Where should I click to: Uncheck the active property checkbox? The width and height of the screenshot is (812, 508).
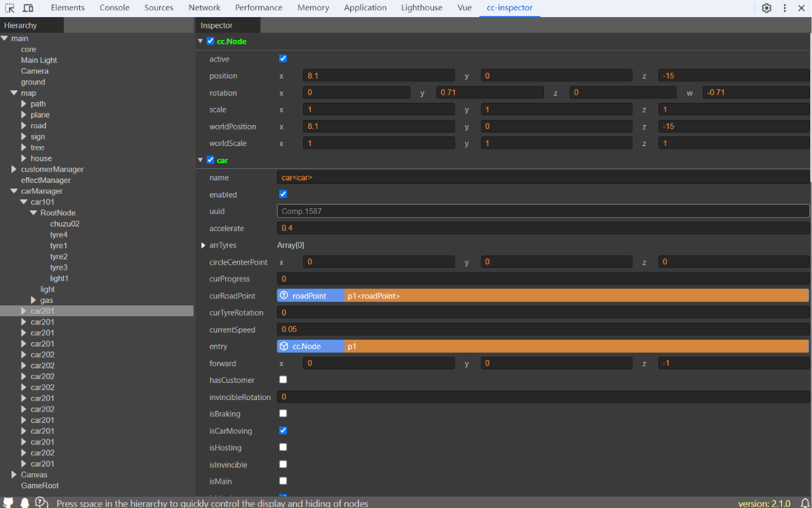[x=282, y=58]
